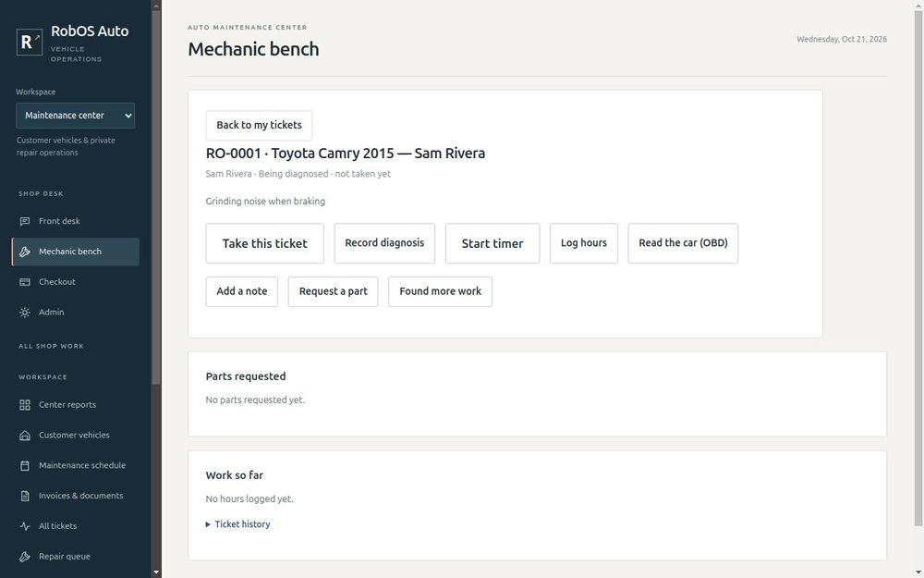Screen dimensions: 924x578
Task: Click the Maintenance schedule calendar icon
Action: (x=25, y=465)
